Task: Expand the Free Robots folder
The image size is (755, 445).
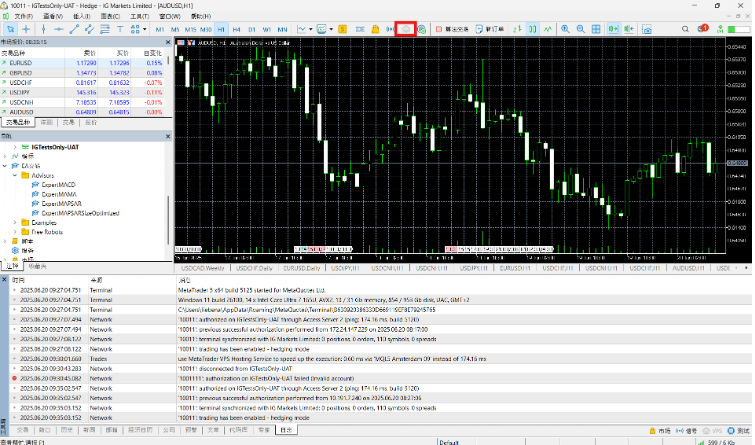Action: click(x=13, y=231)
